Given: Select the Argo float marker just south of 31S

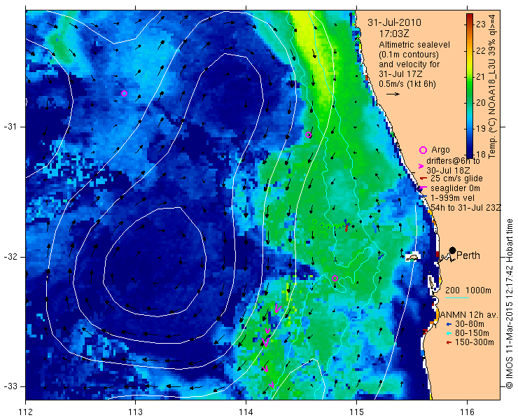Looking at the screenshot, I should pos(308,135).
